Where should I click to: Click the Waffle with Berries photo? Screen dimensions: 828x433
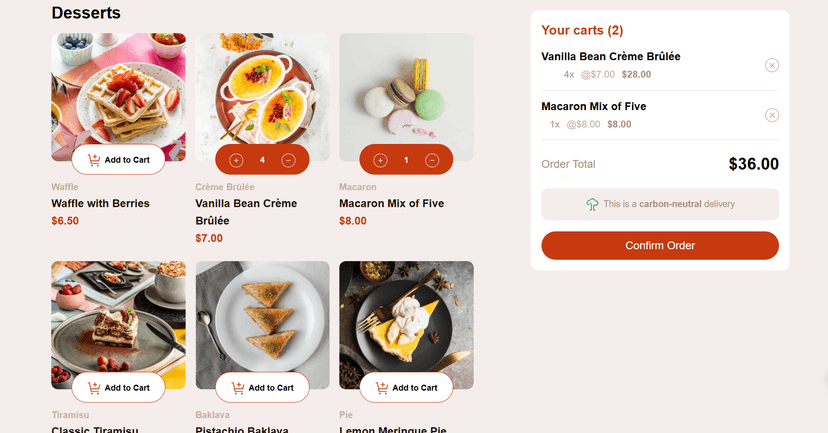click(x=118, y=90)
